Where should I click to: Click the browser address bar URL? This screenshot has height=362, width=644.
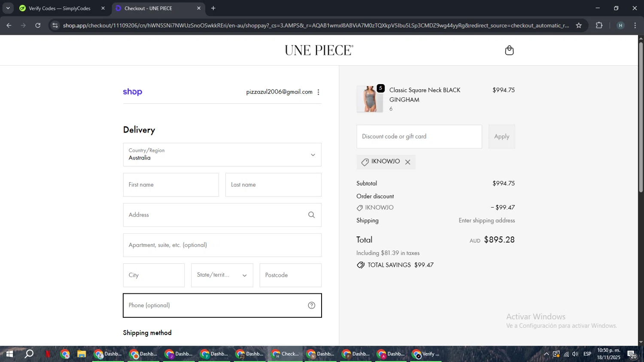tap(316, 25)
